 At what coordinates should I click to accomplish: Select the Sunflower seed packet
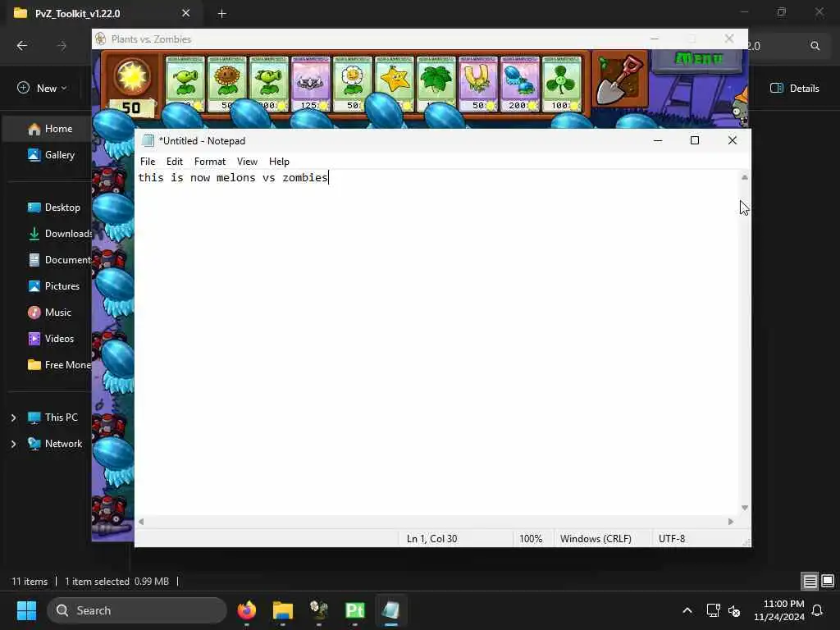226,84
